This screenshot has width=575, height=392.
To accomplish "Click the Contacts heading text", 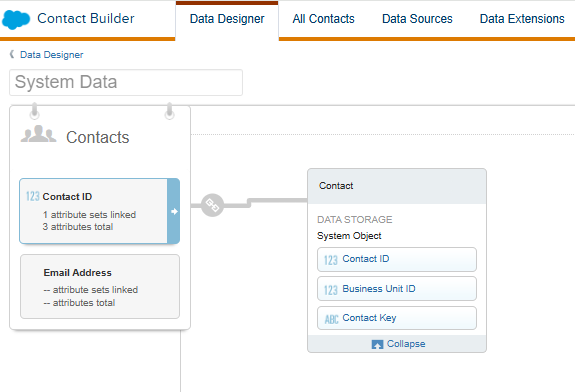I will coord(98,137).
